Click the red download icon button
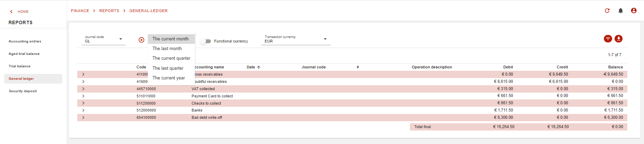The height and width of the screenshot is (144, 644). pos(618,39)
